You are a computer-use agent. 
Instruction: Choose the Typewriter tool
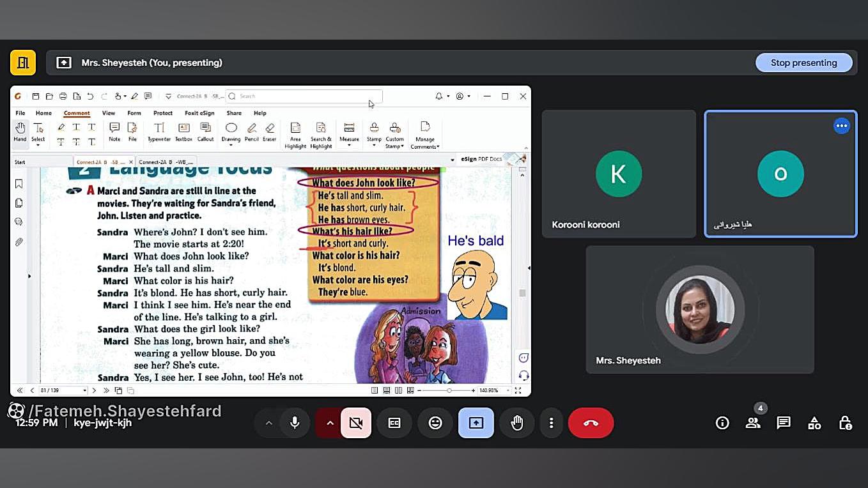click(x=159, y=132)
